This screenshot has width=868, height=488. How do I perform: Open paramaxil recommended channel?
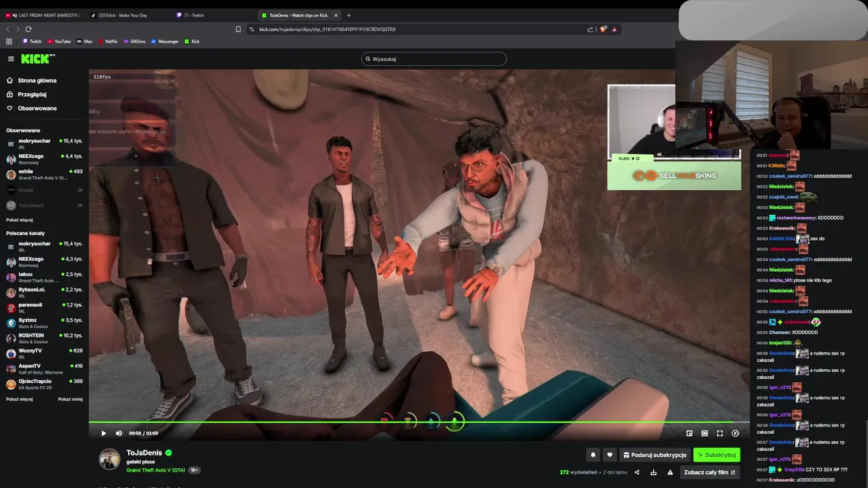pyautogui.click(x=44, y=308)
